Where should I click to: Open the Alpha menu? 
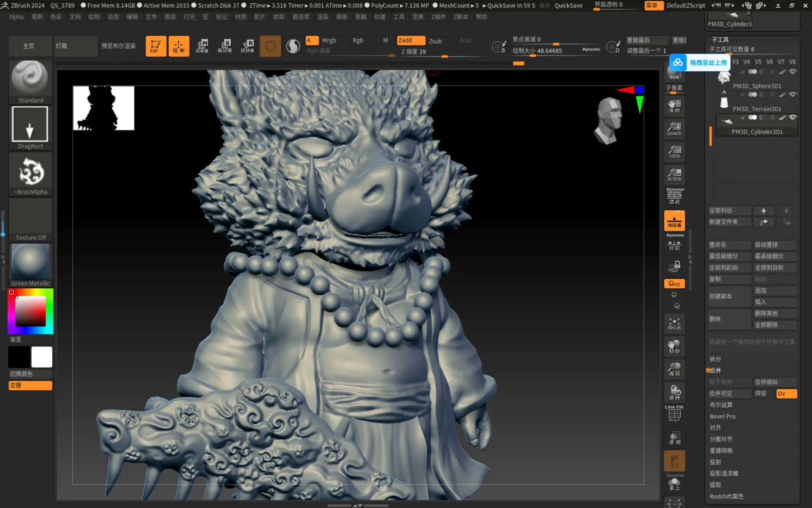(x=16, y=17)
